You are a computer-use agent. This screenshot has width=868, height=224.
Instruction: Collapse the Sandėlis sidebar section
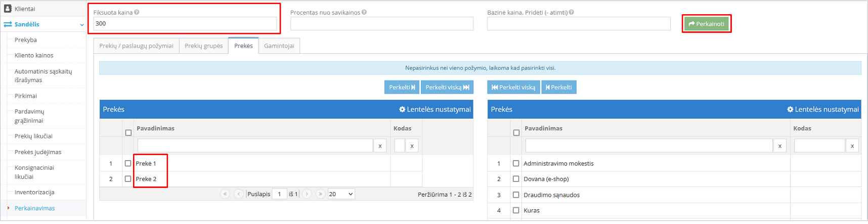tap(82, 24)
